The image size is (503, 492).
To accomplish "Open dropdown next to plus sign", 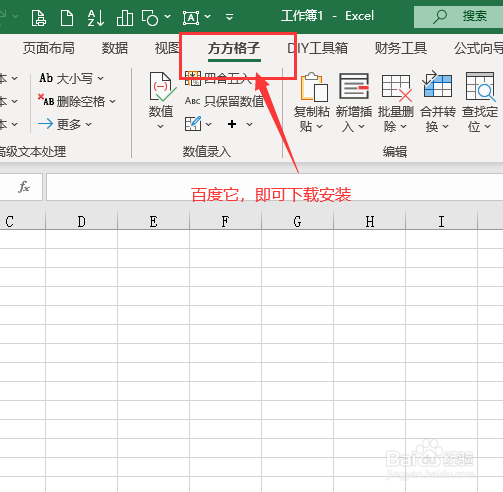I will point(250,124).
